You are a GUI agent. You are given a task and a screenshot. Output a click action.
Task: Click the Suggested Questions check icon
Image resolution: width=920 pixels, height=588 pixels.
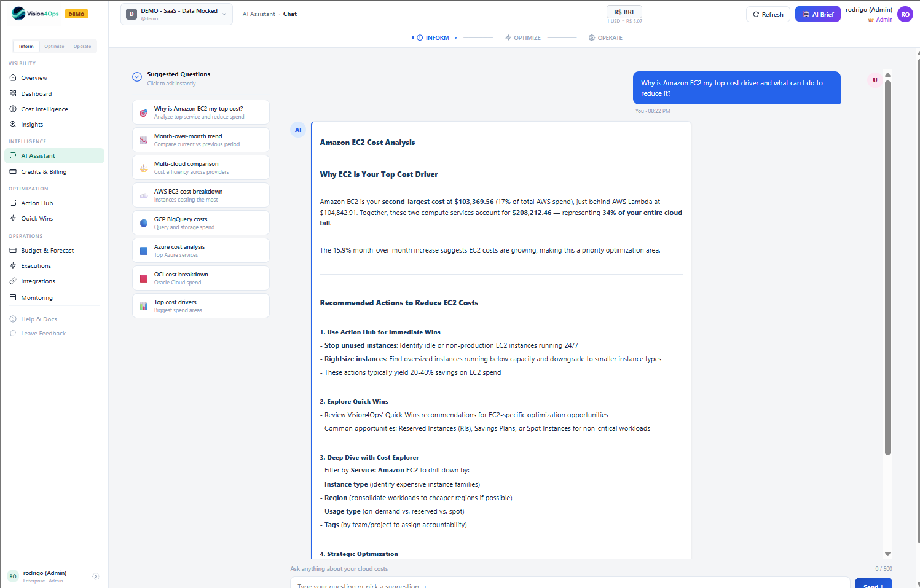(x=137, y=77)
